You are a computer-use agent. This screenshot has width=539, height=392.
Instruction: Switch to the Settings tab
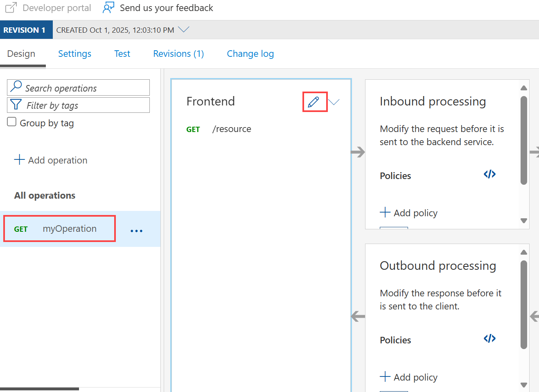click(x=74, y=54)
